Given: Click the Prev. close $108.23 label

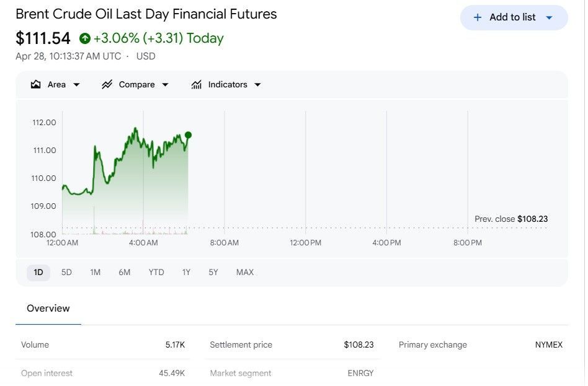Looking at the screenshot, I should click(511, 219).
